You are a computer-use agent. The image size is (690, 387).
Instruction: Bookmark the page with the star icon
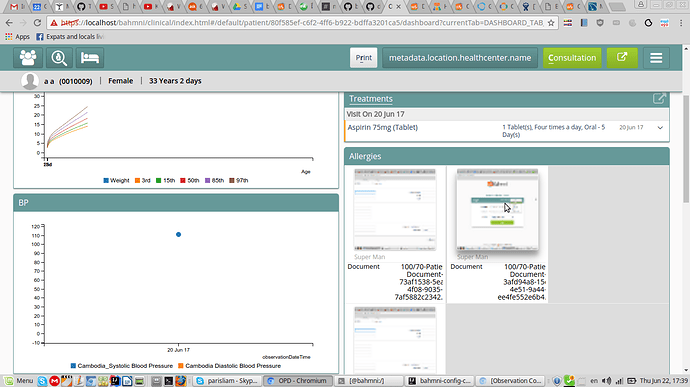coord(551,23)
